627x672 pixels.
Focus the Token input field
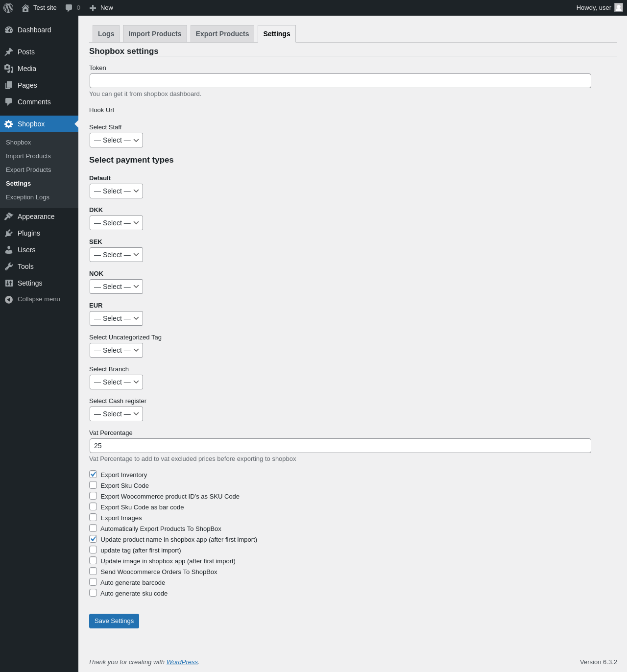coord(340,81)
